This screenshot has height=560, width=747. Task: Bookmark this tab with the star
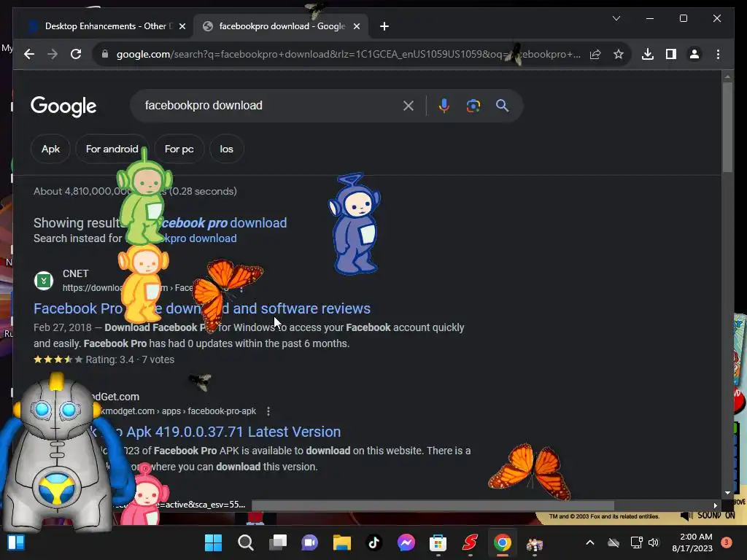pos(619,54)
